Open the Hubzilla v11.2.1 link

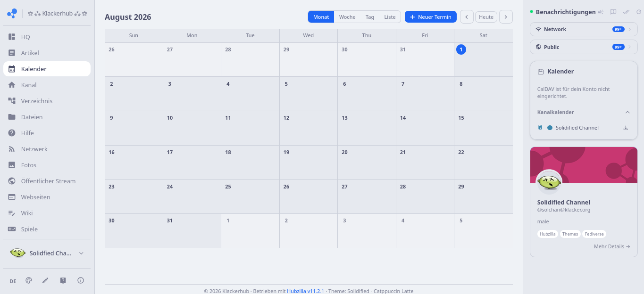[x=305, y=291]
